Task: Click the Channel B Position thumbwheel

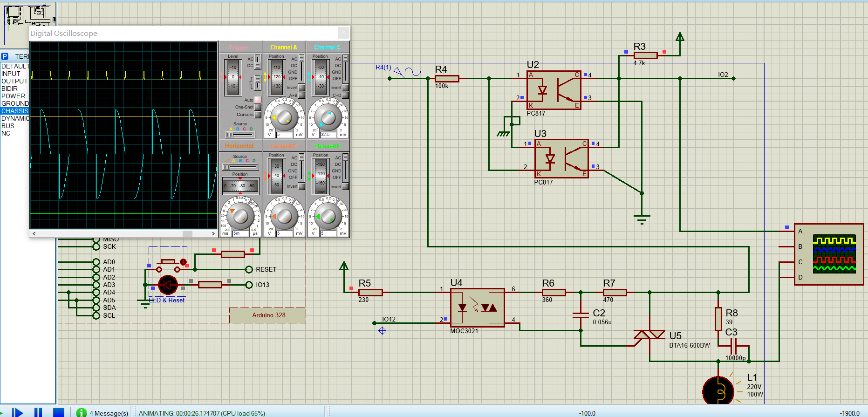Action: 277,176
